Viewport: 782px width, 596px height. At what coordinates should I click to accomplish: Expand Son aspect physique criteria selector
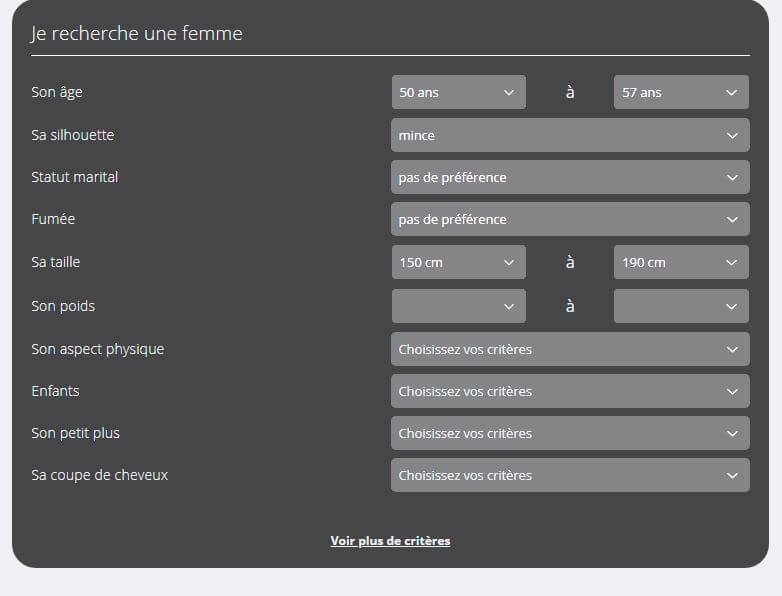tap(569, 349)
